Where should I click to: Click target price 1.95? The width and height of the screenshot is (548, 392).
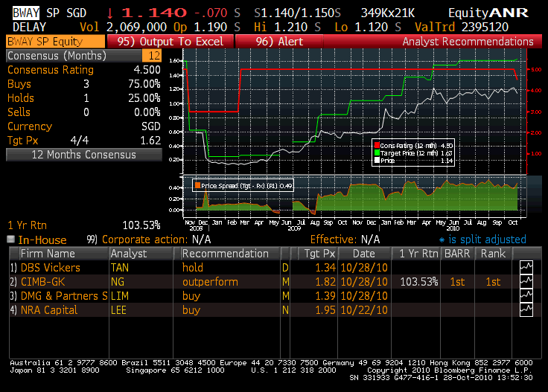[x=325, y=310]
